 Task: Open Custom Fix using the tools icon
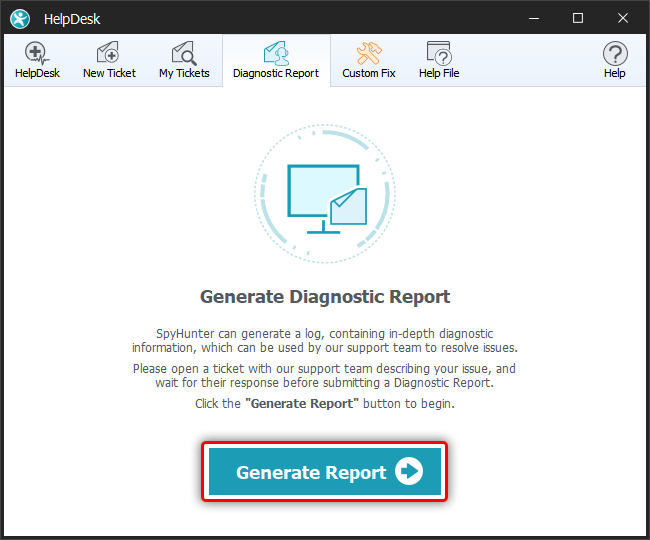369,54
